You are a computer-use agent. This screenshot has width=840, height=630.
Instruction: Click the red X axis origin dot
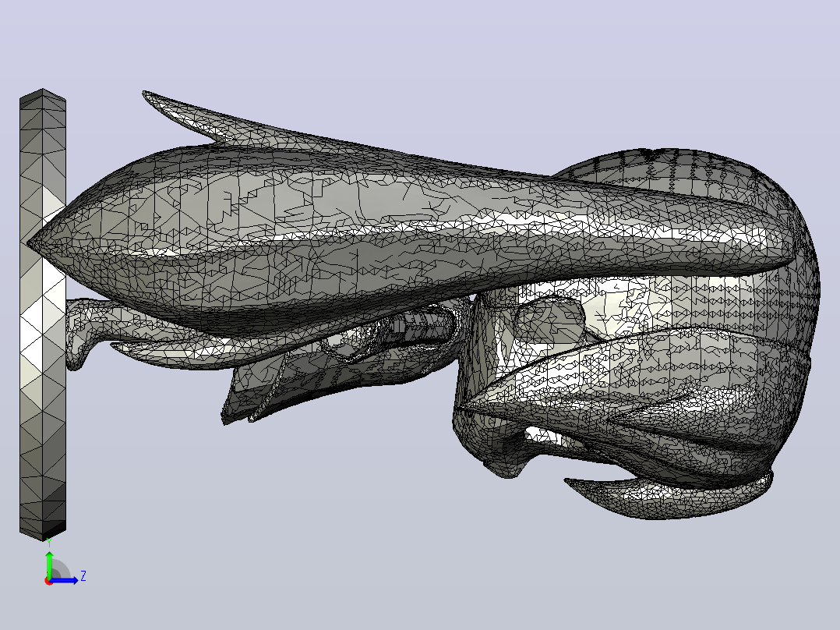pos(48,581)
